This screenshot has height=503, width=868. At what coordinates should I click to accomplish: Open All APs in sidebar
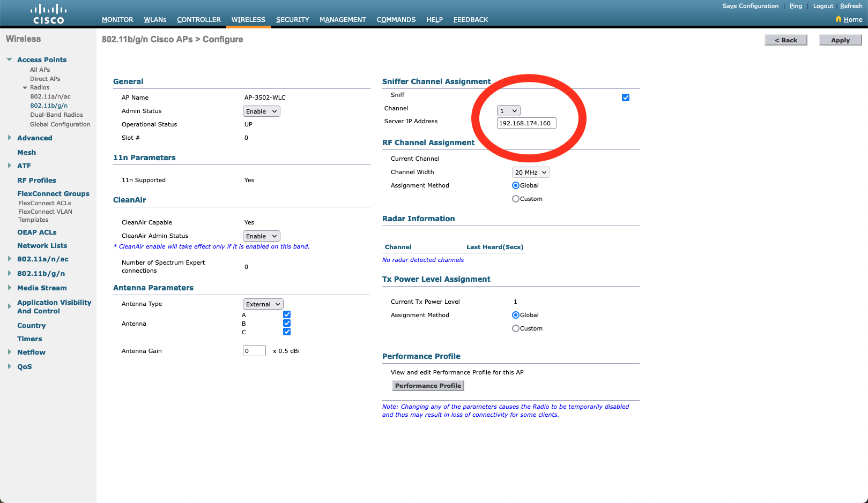tap(40, 70)
